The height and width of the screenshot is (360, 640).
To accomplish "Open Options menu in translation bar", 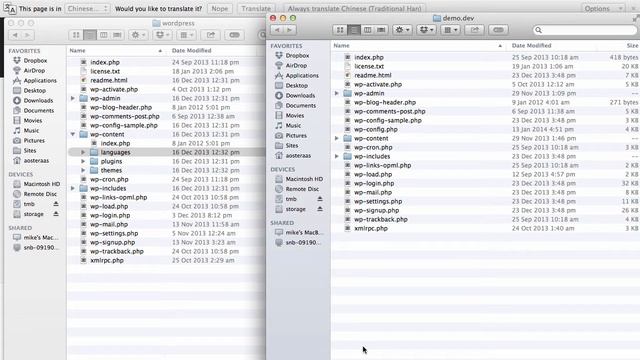I will (602, 9).
